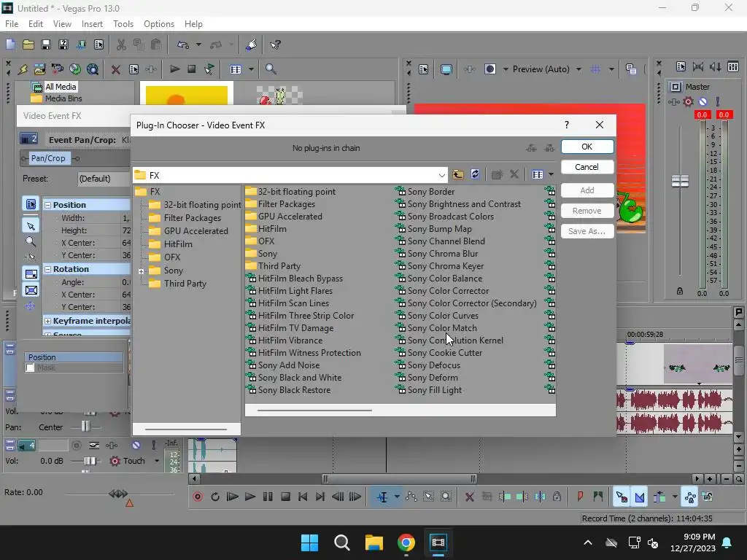Expand the Sony folder in tree
Screen dimensions: 747x560
tap(141, 271)
